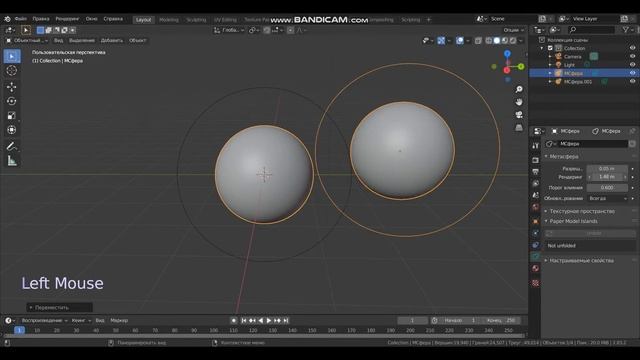Open the update mode dropdown showing Всегда
Image resolution: width=640 pixels, height=360 pixels.
coord(607,198)
